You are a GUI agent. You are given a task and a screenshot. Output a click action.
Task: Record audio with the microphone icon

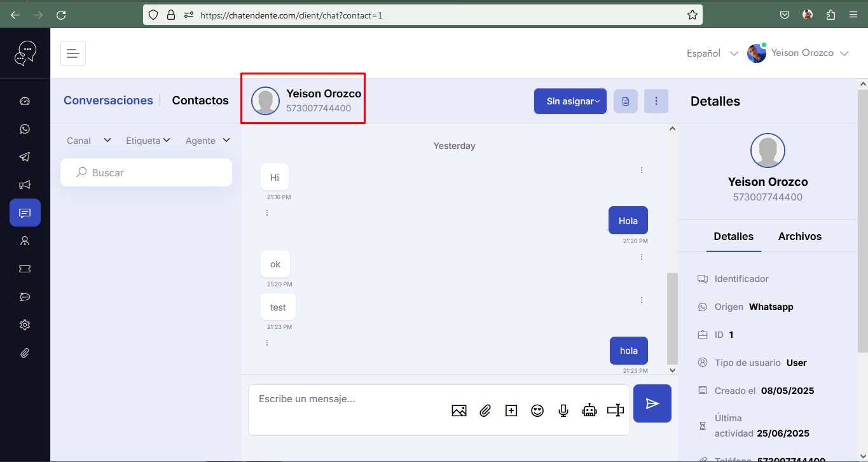tap(563, 411)
